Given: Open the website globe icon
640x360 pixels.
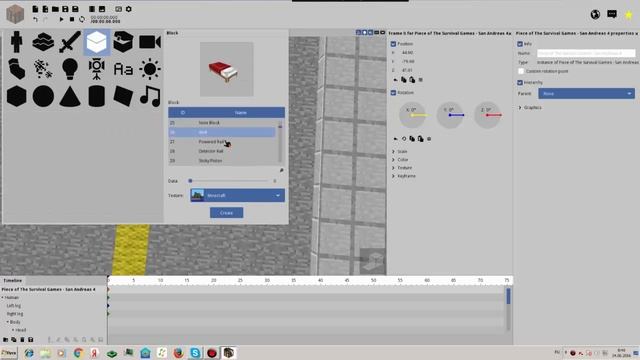Looking at the screenshot, I should [x=595, y=14].
